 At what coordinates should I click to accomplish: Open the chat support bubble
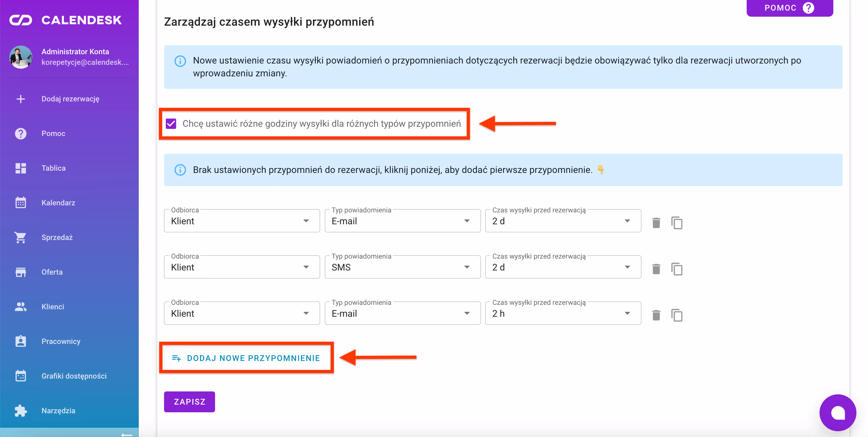click(837, 412)
